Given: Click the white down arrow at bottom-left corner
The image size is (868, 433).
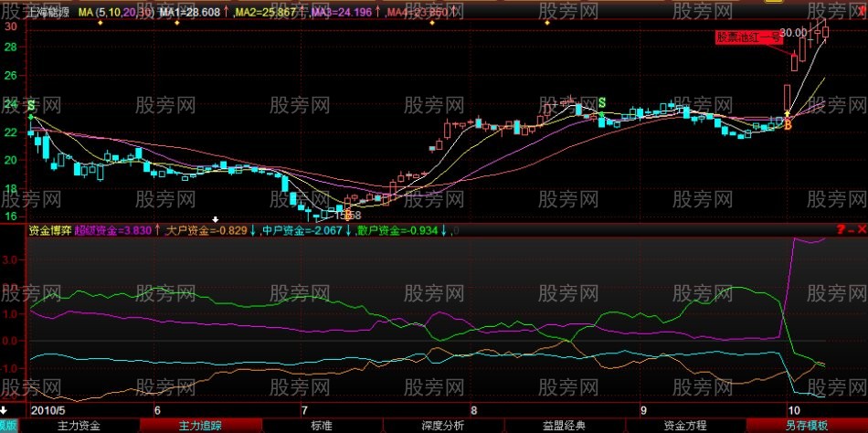Looking at the screenshot, I should [x=7, y=411].
